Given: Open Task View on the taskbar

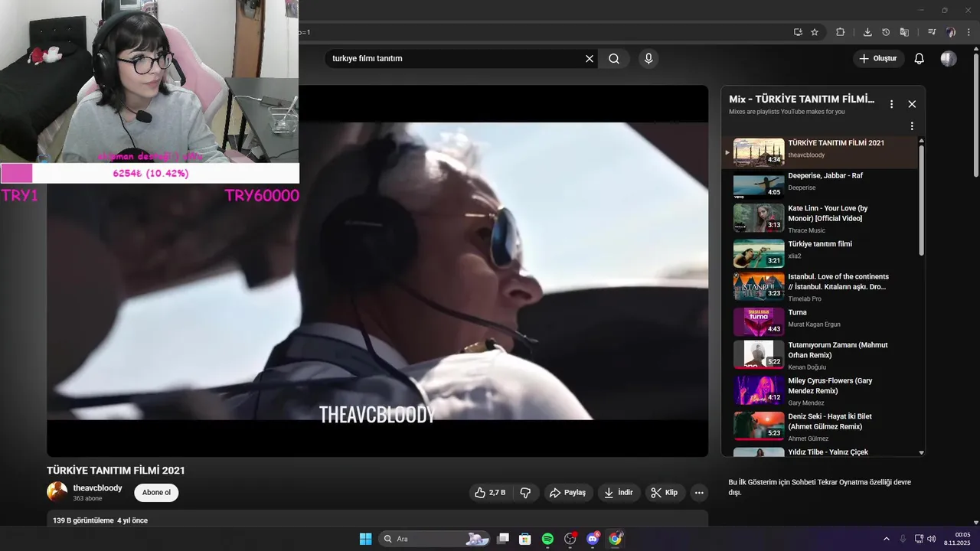Looking at the screenshot, I should click(503, 539).
